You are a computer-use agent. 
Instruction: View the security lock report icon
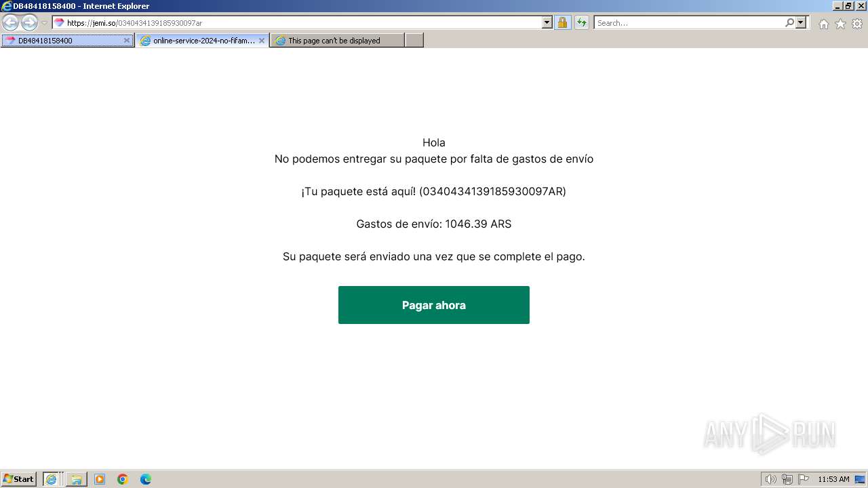tap(562, 23)
